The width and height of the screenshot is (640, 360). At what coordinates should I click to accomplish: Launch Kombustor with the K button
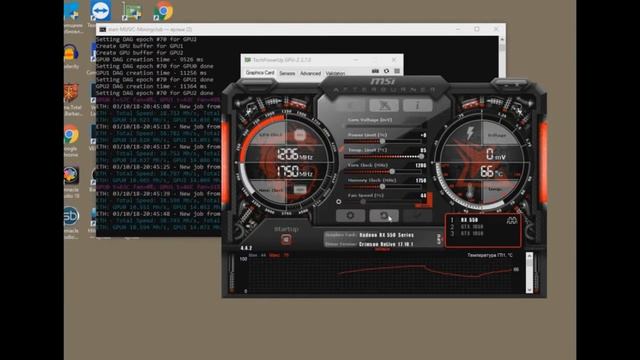(x=351, y=106)
